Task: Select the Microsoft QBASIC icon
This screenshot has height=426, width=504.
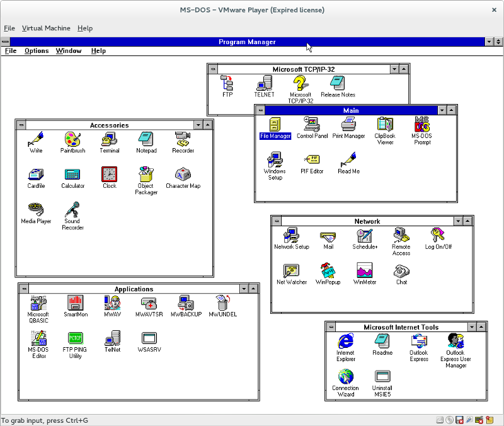Action: (x=38, y=302)
